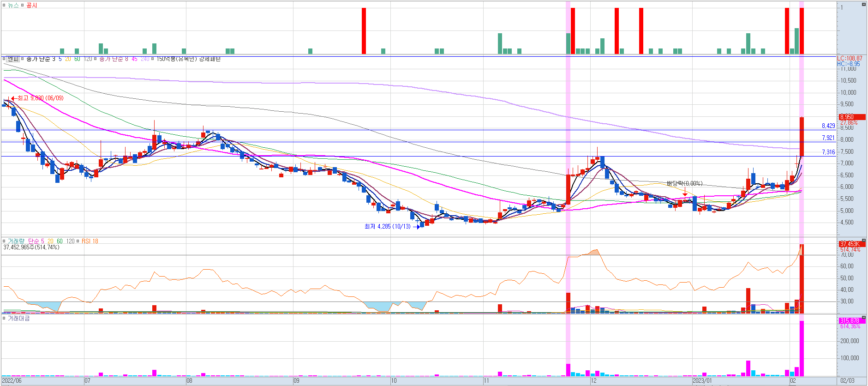Close the volume/RSI panel with its X icon
The width and height of the screenshot is (868, 386).
point(864,241)
